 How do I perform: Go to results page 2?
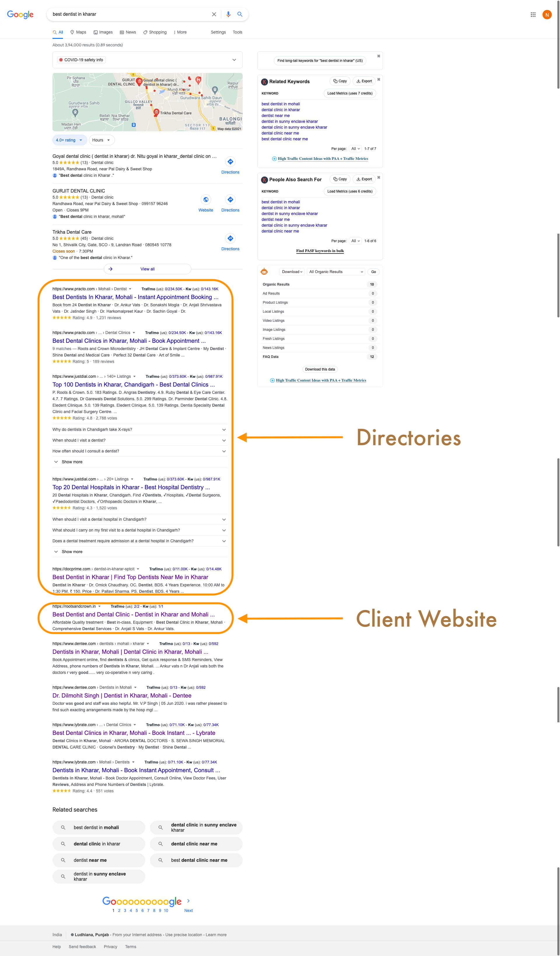coord(119,910)
